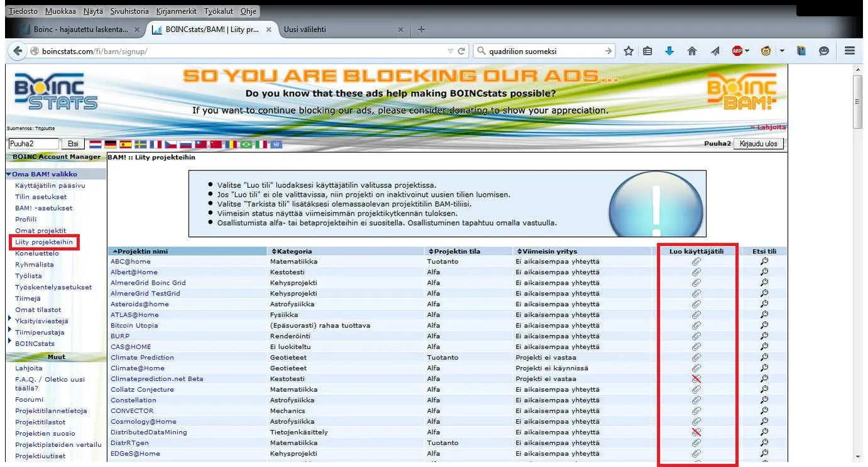
Task: Click the Kirjaudu ulos button
Action: [759, 144]
